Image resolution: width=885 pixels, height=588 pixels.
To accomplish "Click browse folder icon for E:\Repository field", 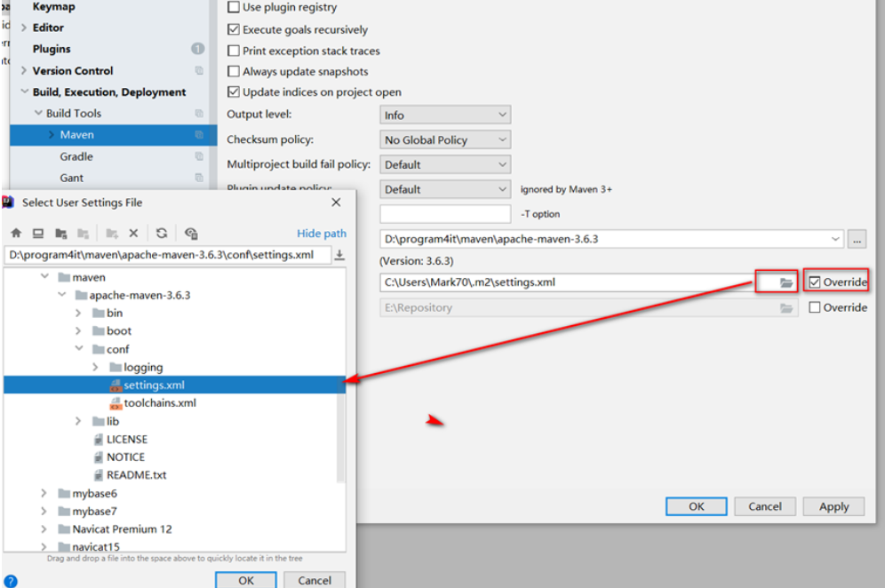I will [786, 308].
